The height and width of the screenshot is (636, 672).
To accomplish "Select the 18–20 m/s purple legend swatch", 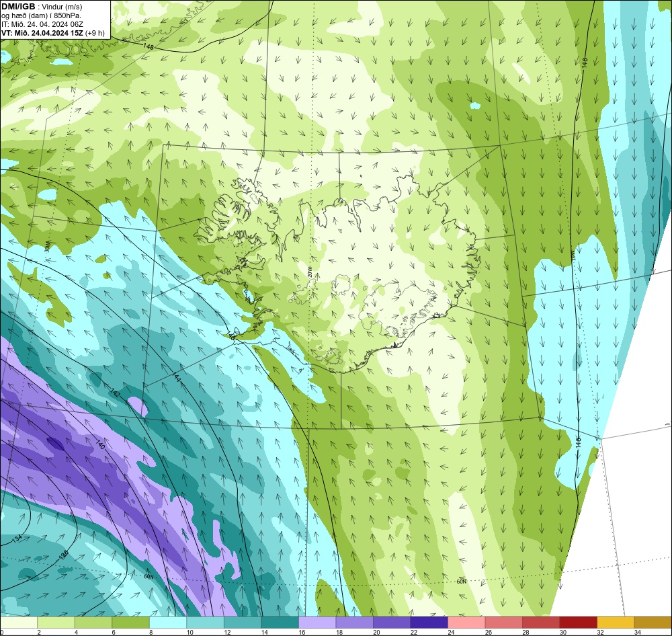I will point(354,623).
